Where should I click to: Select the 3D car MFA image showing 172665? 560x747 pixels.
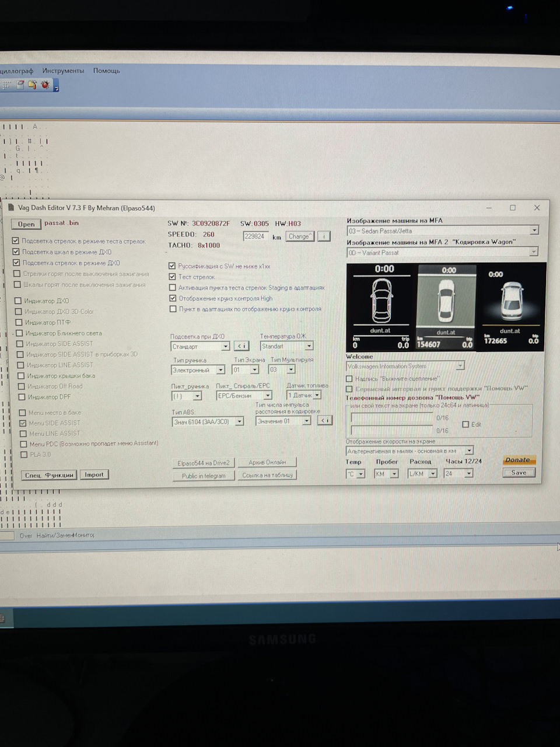click(x=512, y=307)
